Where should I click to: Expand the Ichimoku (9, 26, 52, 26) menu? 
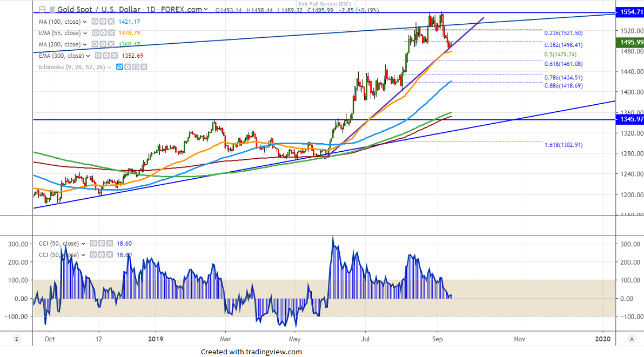tap(109, 68)
